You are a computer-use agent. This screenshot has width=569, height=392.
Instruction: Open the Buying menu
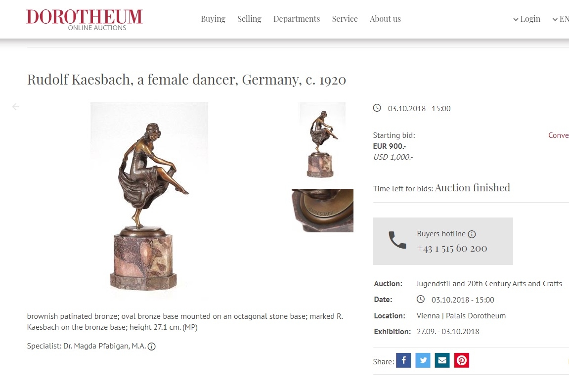click(x=213, y=19)
